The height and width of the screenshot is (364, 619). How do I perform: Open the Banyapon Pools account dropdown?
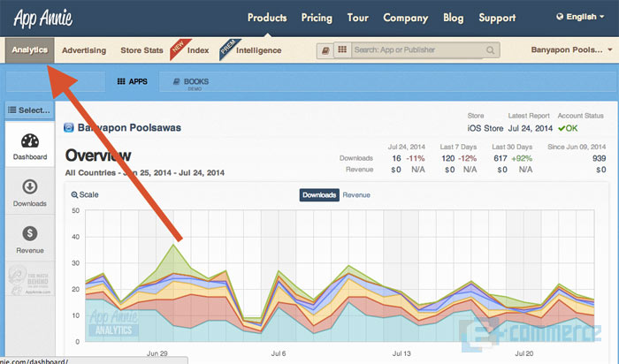coord(571,50)
